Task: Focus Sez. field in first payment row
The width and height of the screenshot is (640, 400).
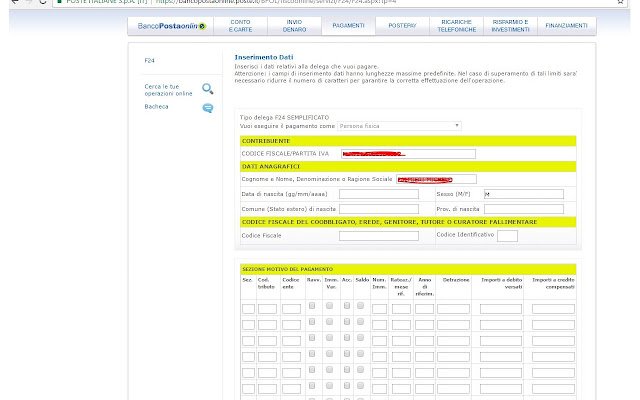Action: point(249,309)
